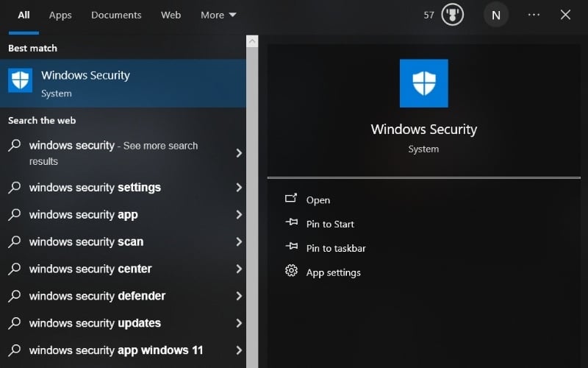Click the results list vertical scrollbar track
Viewport: 588px width, 368px height.
252,208
